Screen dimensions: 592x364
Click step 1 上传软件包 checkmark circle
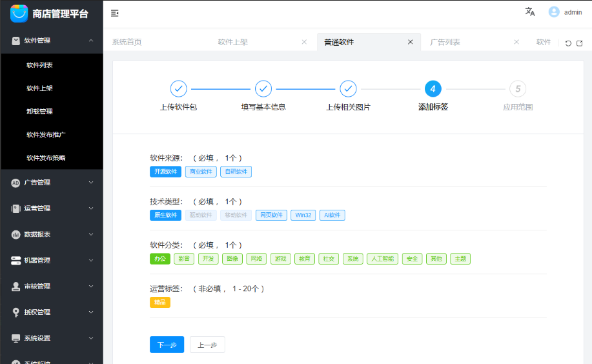pyautogui.click(x=179, y=89)
